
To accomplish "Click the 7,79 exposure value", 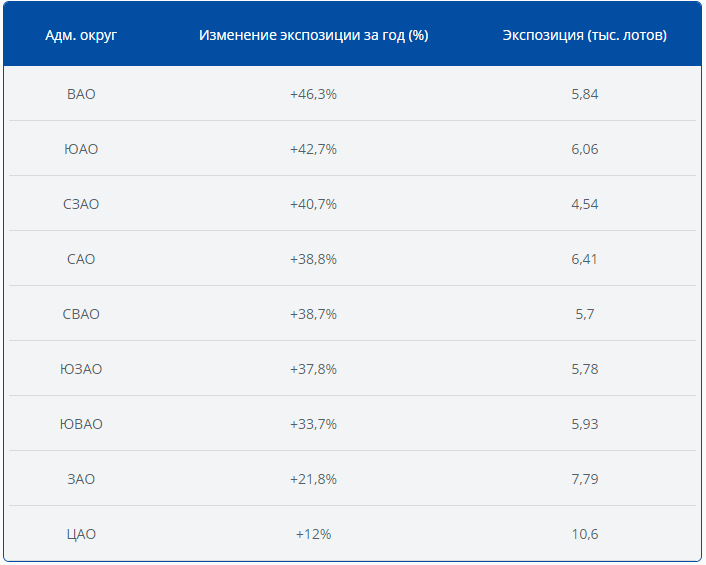I will coord(584,479).
